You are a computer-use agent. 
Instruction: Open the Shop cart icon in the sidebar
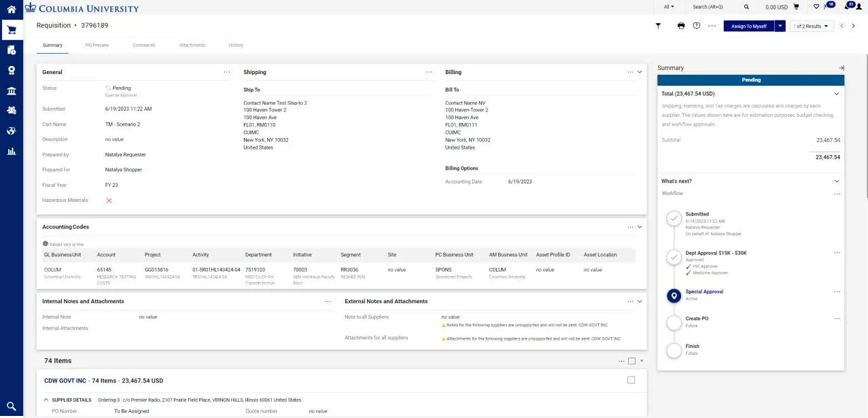[11, 29]
